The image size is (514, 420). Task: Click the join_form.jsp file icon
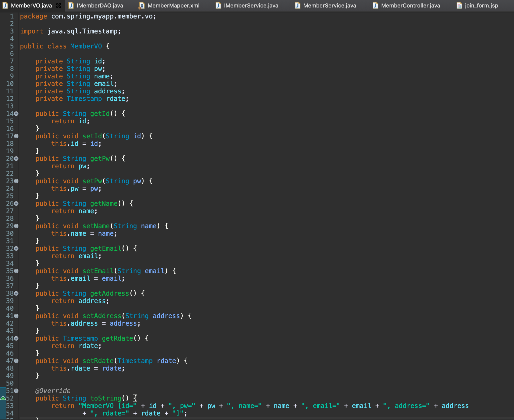[x=459, y=5]
